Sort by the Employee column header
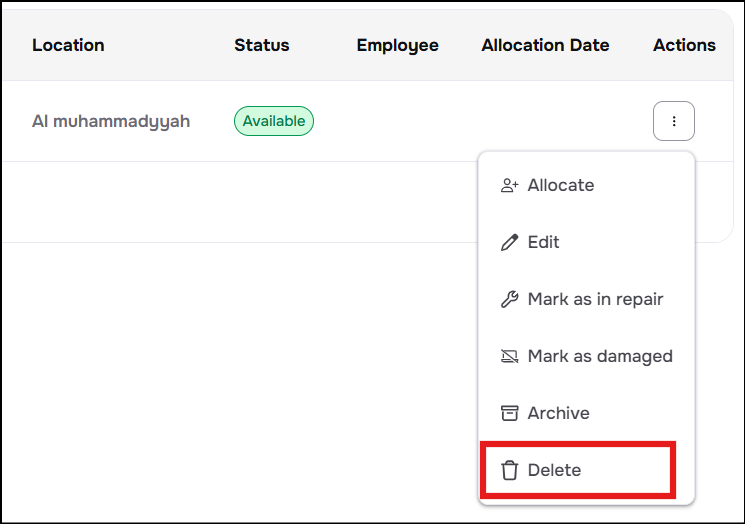 click(x=397, y=45)
